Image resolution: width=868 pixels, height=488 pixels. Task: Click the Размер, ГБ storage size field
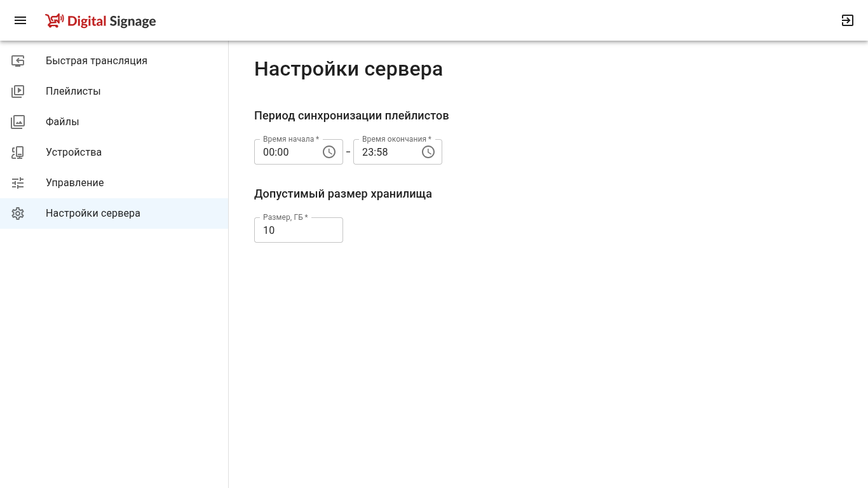(298, 230)
